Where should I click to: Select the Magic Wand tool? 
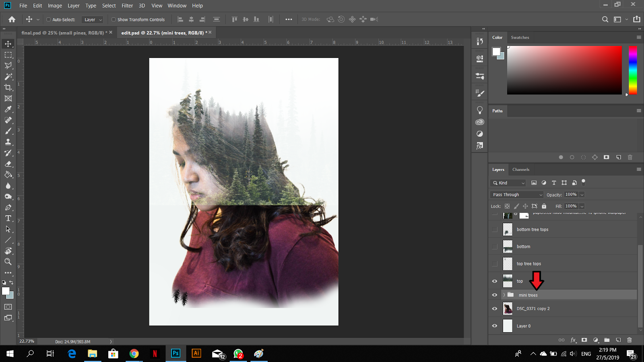(x=8, y=76)
